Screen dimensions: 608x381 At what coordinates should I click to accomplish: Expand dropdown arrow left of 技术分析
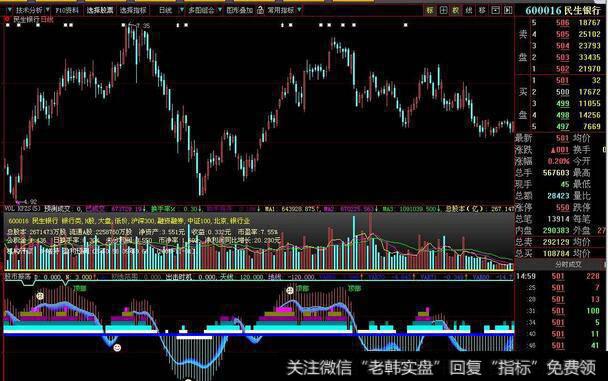click(10, 10)
